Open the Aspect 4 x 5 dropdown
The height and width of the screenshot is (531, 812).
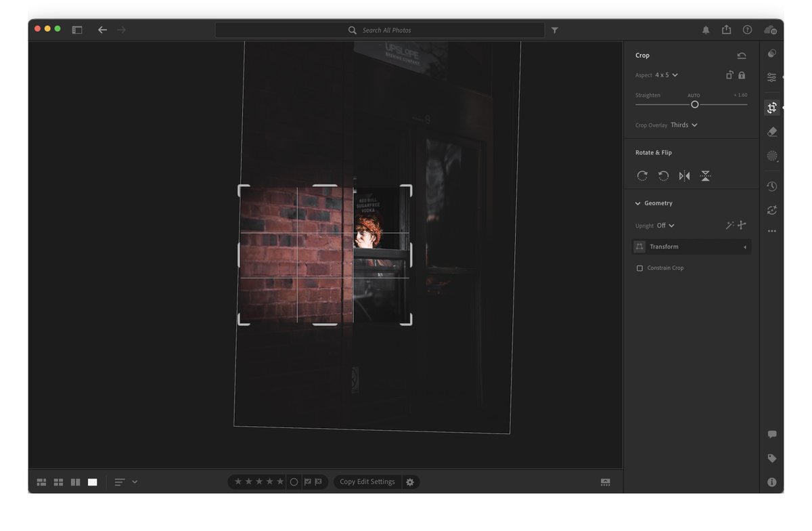tap(667, 75)
